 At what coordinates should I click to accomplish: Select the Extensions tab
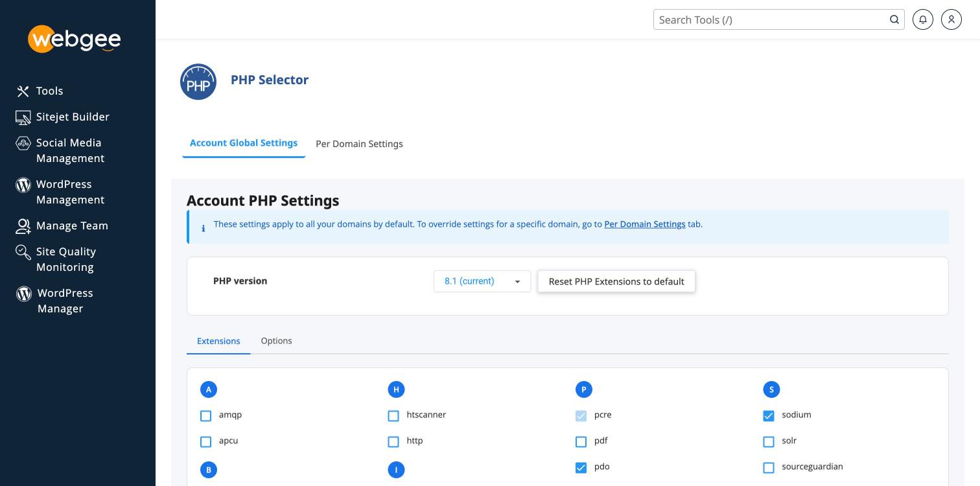tap(218, 341)
